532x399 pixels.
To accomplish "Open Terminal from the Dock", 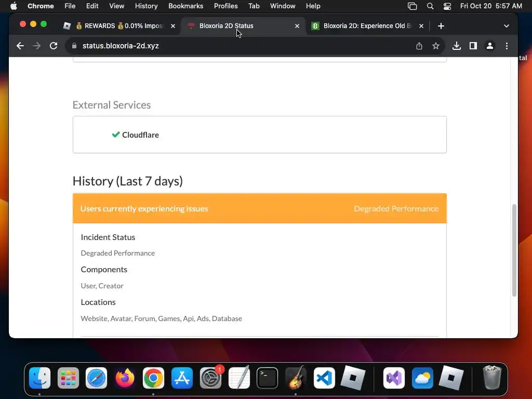I will tap(268, 378).
